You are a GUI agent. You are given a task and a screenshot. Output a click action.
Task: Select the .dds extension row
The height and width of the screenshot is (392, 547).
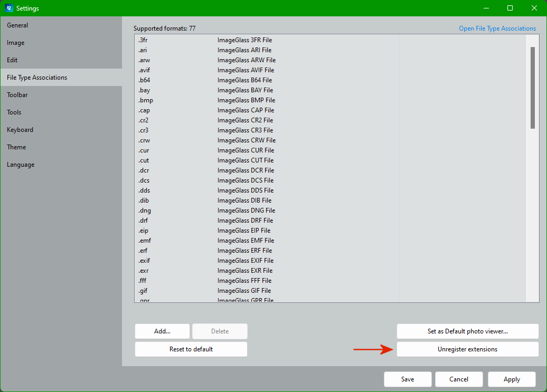[330, 190]
